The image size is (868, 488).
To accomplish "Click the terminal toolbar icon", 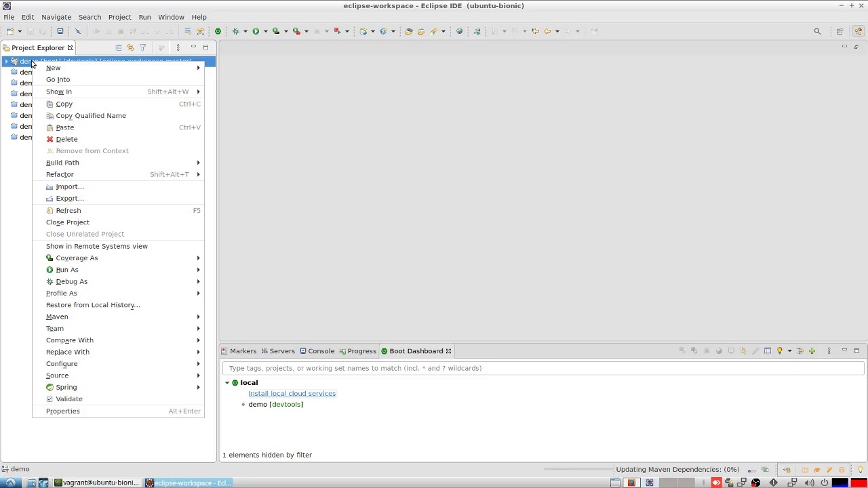I will (60, 31).
